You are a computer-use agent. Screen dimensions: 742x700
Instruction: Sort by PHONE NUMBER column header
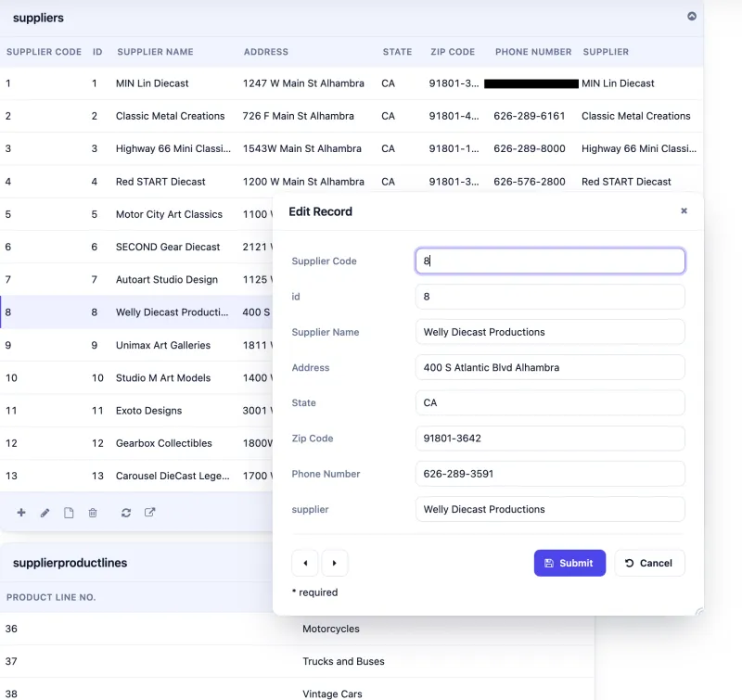click(533, 52)
